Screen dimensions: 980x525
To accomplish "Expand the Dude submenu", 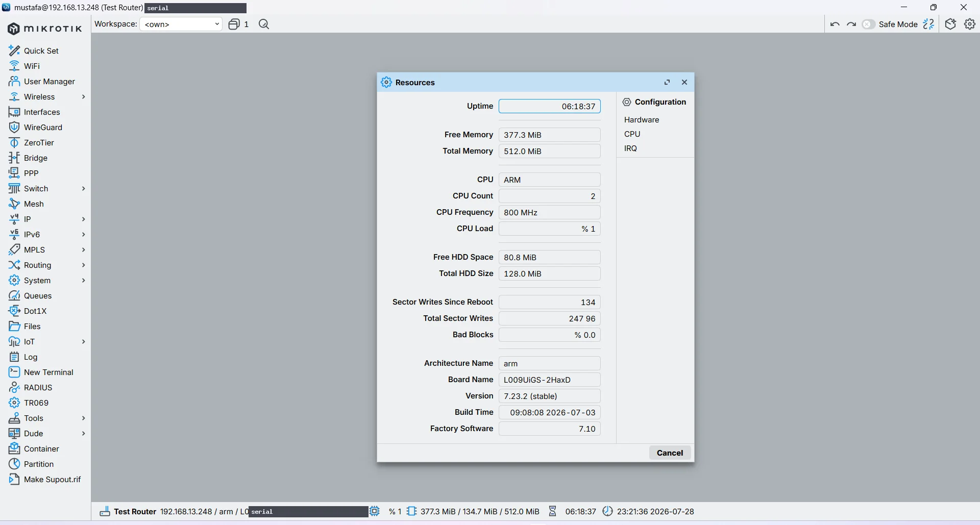I will click(x=83, y=433).
